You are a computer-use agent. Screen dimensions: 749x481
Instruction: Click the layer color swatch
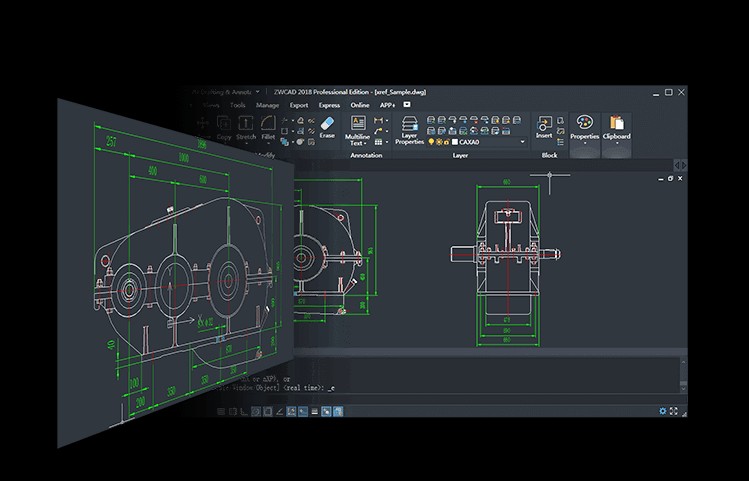pyautogui.click(x=455, y=142)
